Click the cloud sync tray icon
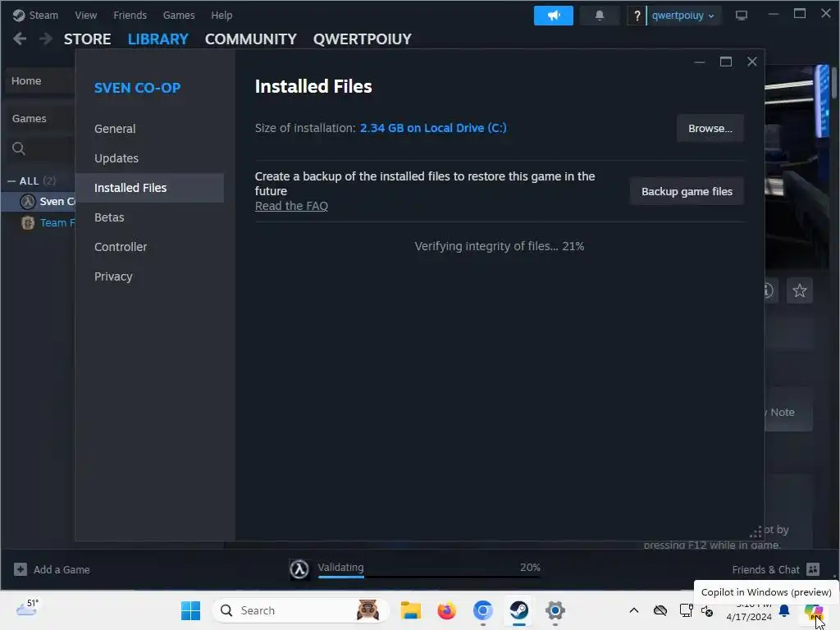This screenshot has width=840, height=630. click(x=660, y=610)
